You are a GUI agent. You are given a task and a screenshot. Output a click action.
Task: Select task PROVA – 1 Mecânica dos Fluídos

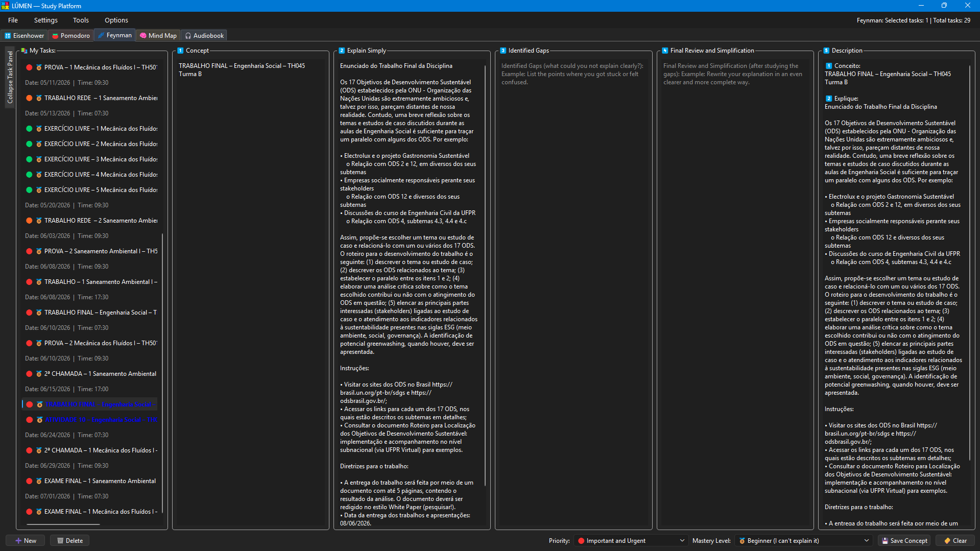pyautogui.click(x=91, y=67)
